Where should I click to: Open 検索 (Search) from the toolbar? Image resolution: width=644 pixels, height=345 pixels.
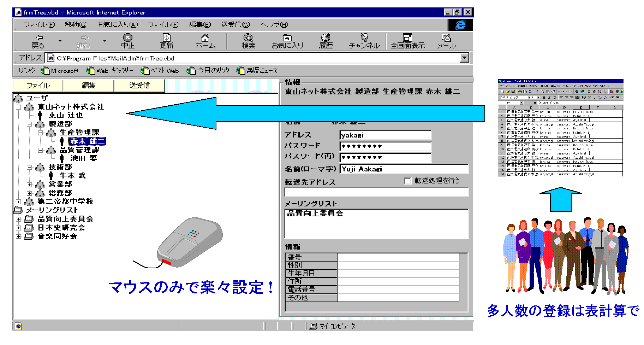(x=248, y=41)
